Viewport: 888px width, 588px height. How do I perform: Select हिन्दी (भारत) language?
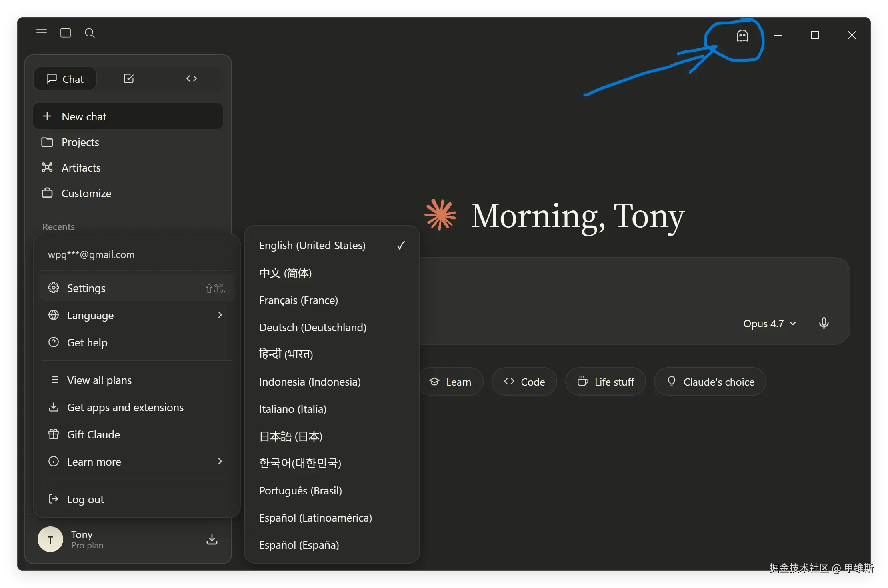(x=332, y=354)
